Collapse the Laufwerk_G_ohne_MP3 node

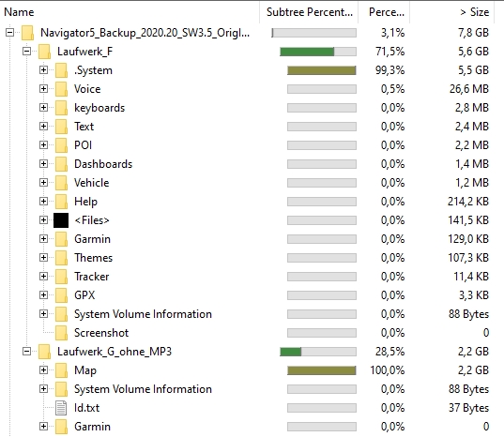click(26, 352)
